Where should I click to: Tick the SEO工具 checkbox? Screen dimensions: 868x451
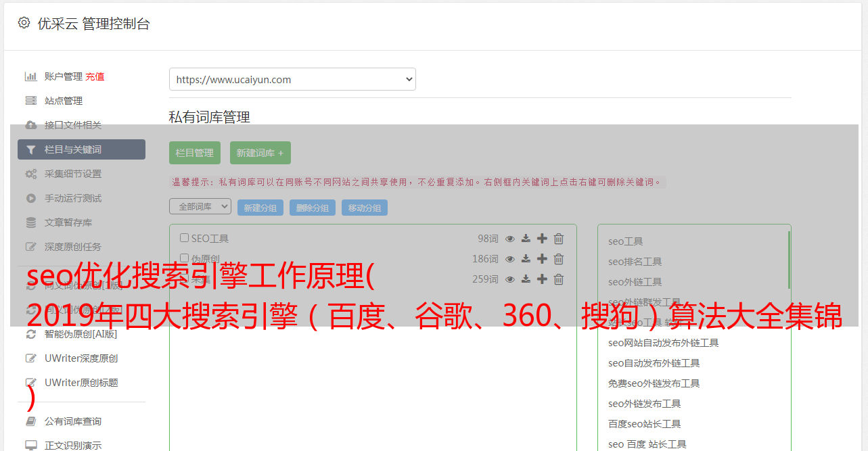[x=184, y=238]
